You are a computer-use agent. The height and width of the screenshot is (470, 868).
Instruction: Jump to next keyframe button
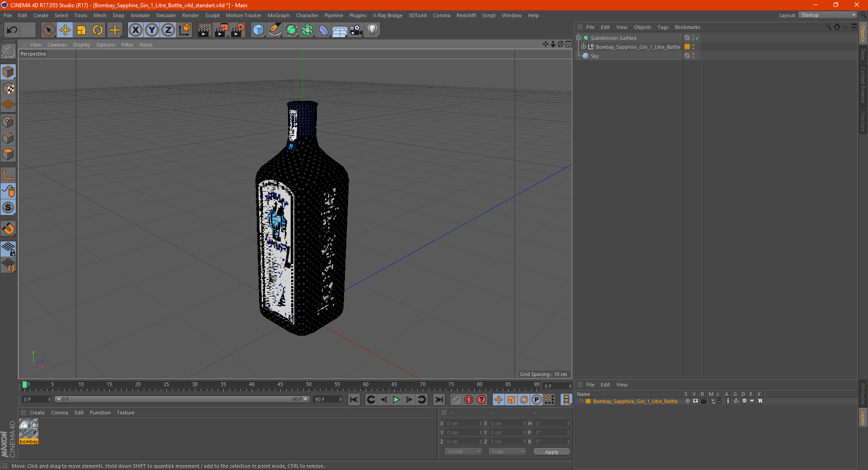point(421,399)
